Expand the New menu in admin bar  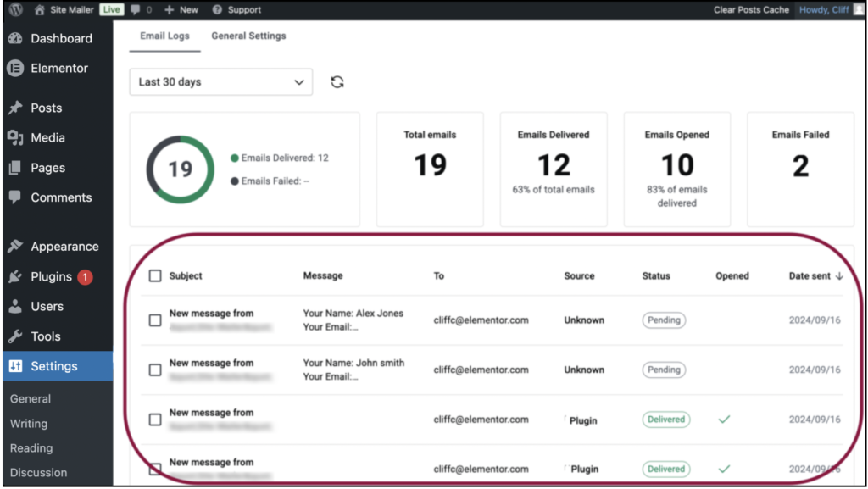[x=181, y=10]
